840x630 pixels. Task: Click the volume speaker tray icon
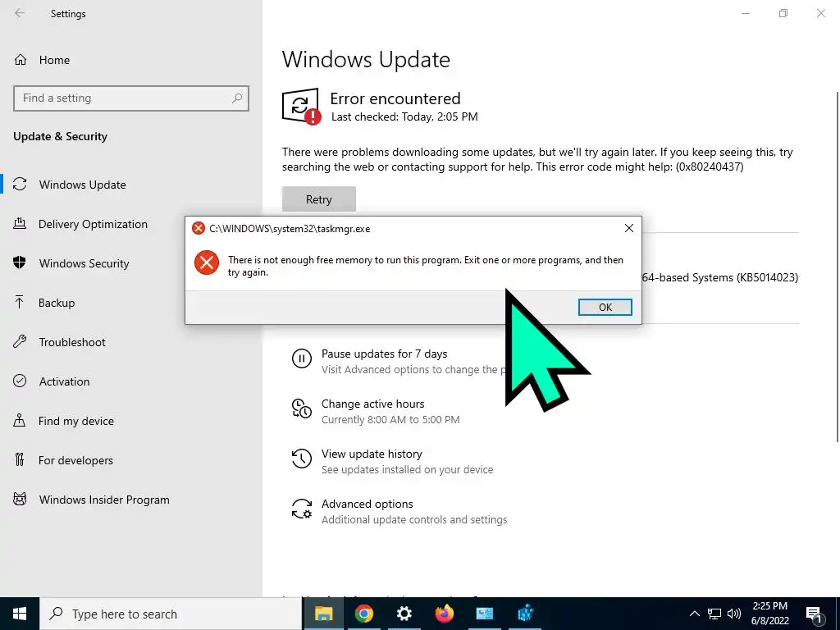point(734,614)
